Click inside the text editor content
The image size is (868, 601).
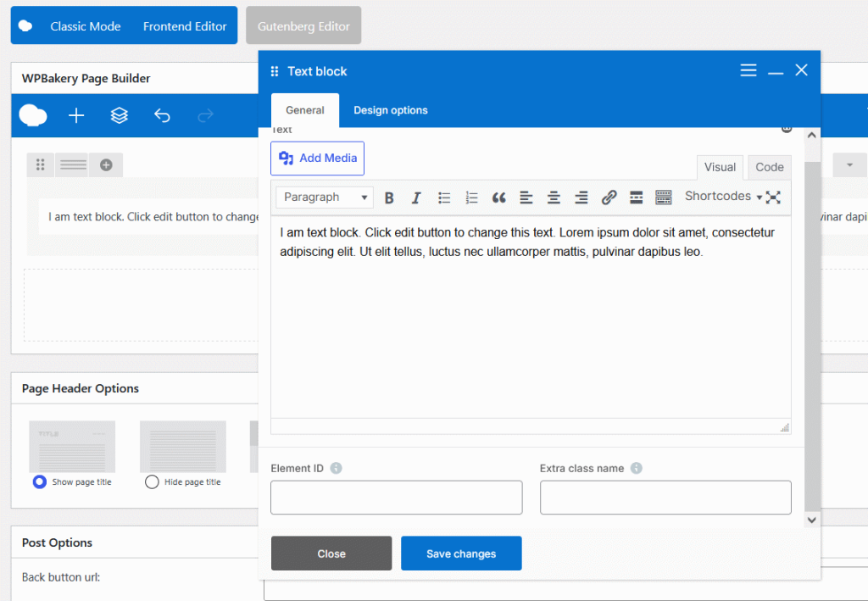coord(531,315)
